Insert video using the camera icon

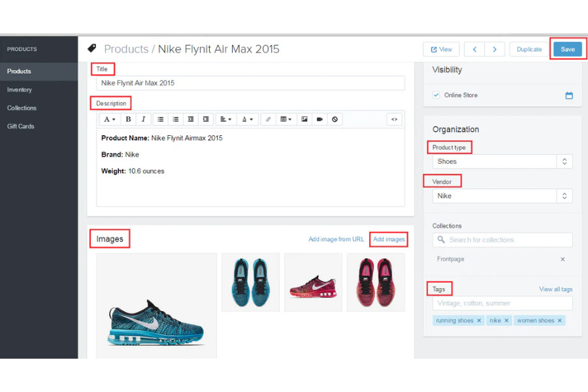tap(319, 120)
